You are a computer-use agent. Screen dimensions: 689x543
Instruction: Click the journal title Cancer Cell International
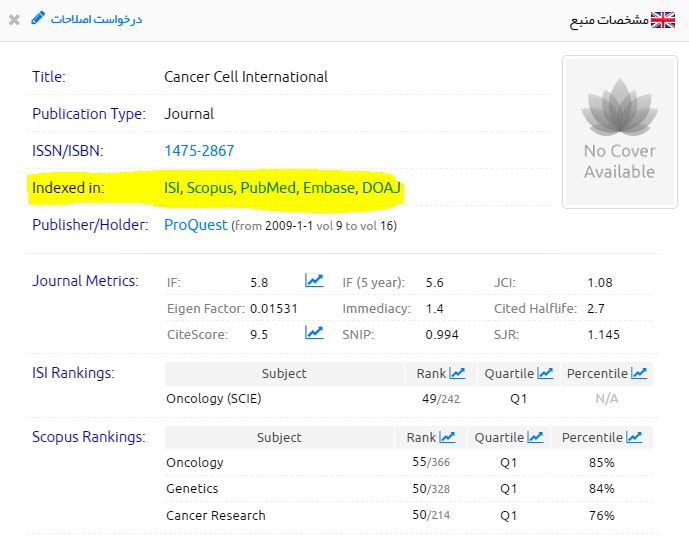245,76
